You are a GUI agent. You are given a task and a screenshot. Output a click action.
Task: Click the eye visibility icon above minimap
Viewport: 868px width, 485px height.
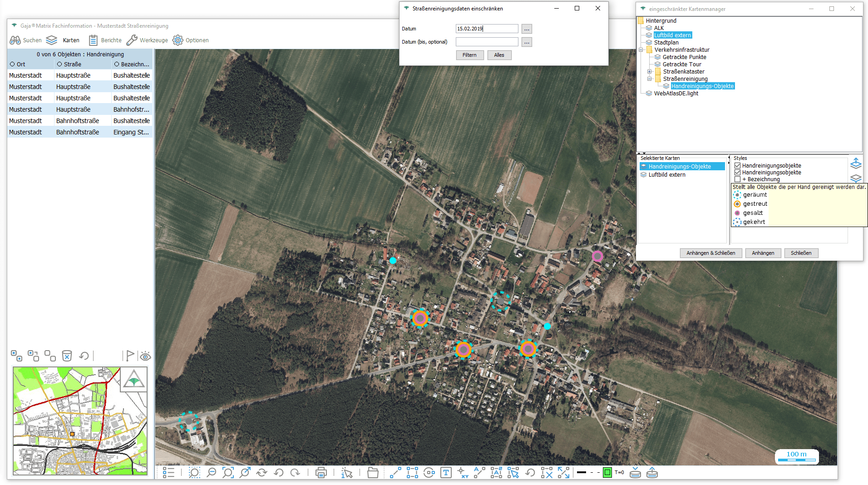tap(145, 356)
